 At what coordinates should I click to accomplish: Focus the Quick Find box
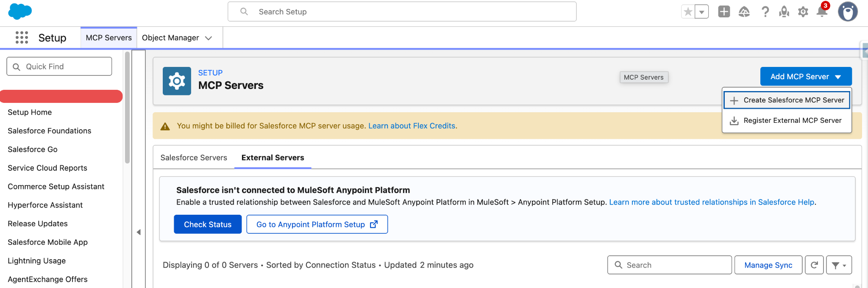[x=59, y=66]
